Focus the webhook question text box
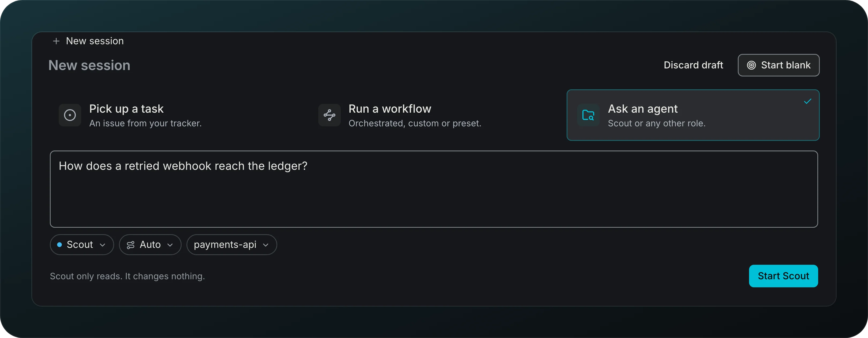The height and width of the screenshot is (338, 868). pos(434,189)
